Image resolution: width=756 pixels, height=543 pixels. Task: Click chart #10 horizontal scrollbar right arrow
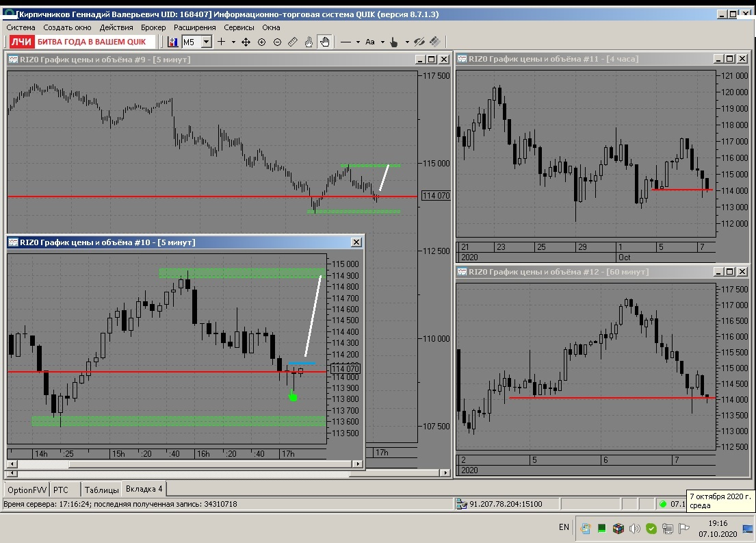click(x=357, y=464)
